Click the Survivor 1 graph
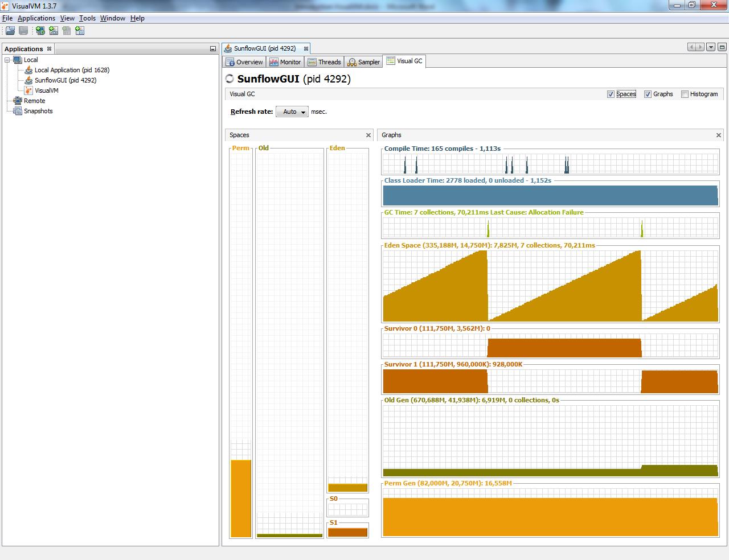The width and height of the screenshot is (729, 560). click(550, 381)
